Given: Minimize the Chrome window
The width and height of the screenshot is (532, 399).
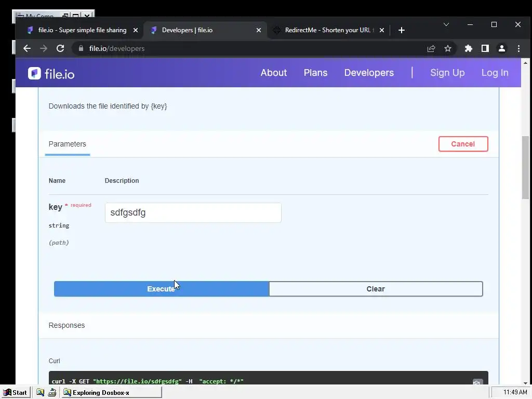Looking at the screenshot, I should pos(470,24).
